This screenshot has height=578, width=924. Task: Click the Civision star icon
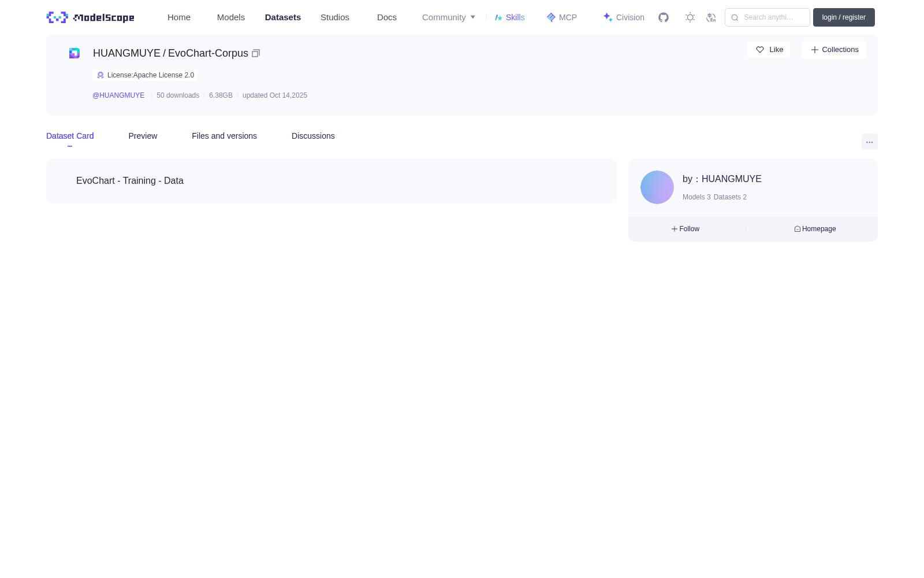[608, 17]
